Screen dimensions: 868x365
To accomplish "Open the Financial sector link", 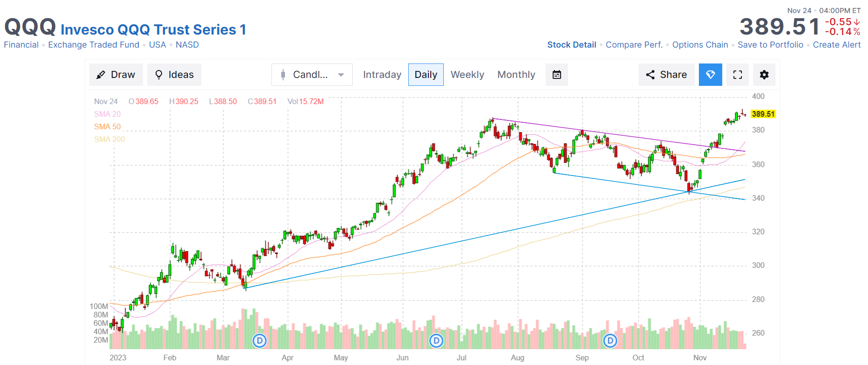I will point(21,45).
